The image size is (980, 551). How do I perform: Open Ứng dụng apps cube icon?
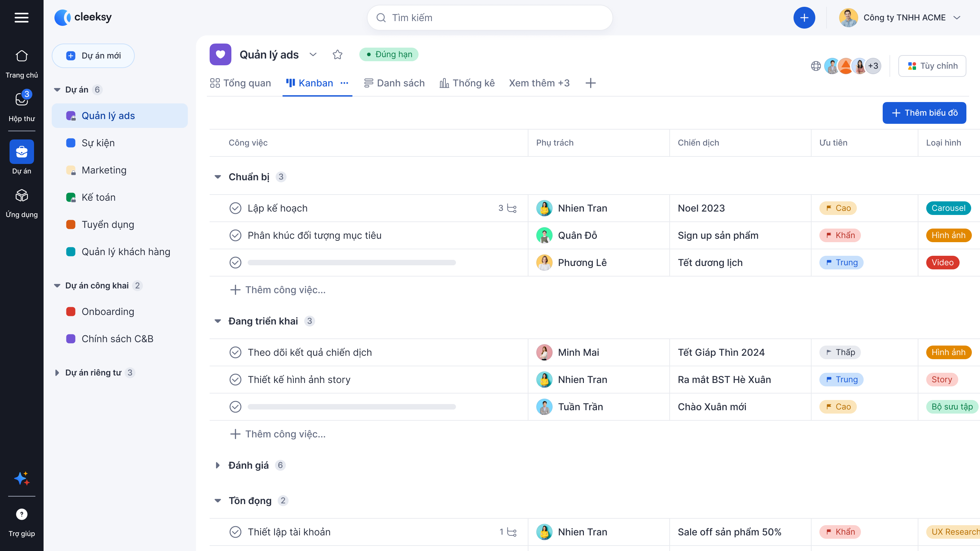pos(21,196)
